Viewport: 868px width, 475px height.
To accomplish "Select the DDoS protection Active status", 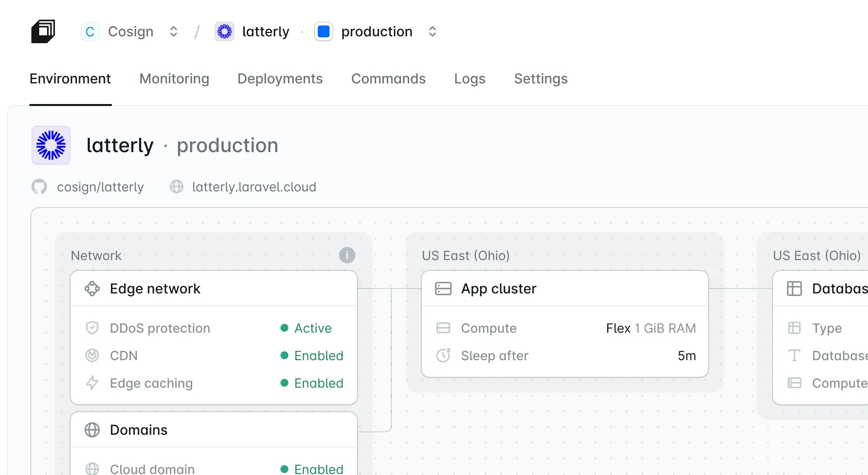I will click(x=306, y=328).
